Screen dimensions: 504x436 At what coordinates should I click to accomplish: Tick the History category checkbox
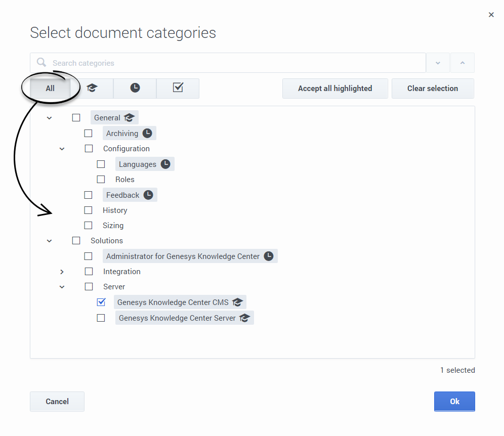(x=89, y=210)
